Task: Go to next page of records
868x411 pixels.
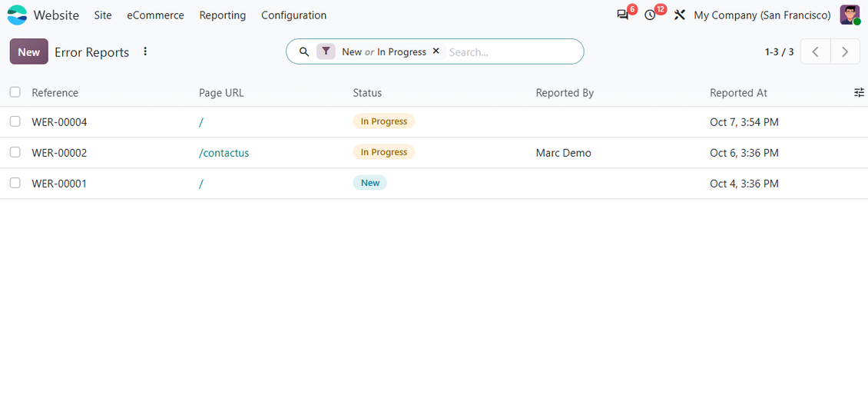Action: [845, 51]
